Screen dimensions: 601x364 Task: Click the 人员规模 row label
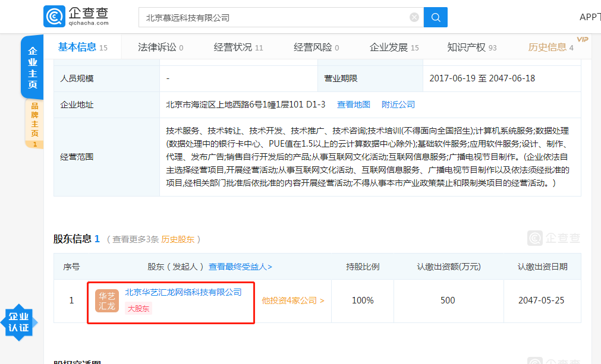(x=77, y=78)
